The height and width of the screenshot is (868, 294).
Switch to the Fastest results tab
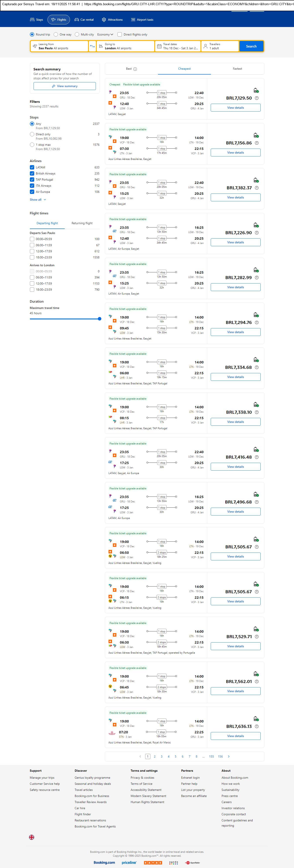237,69
